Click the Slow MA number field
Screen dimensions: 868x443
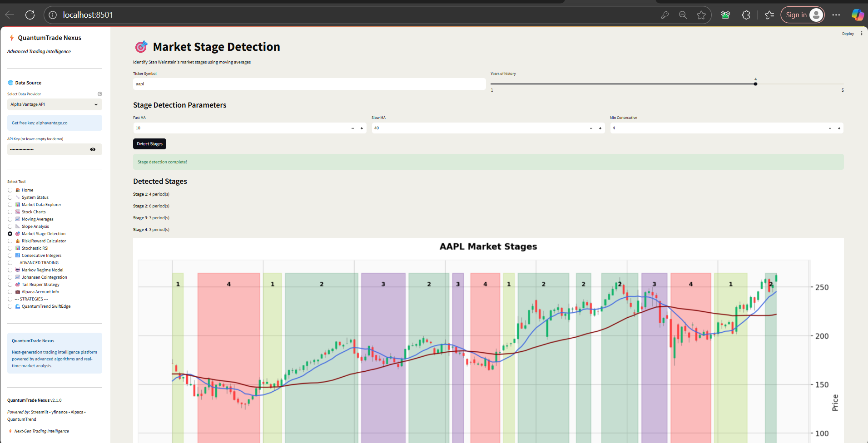pyautogui.click(x=479, y=128)
